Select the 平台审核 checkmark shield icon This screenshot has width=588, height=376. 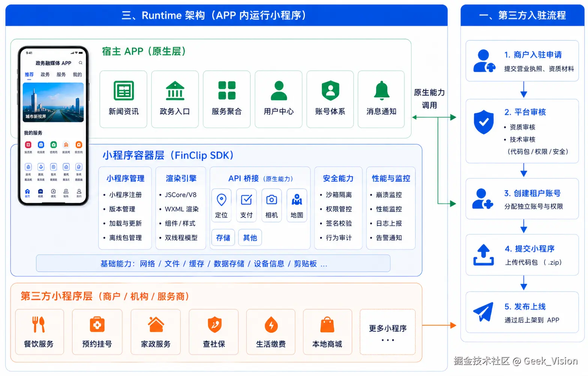[x=484, y=122]
